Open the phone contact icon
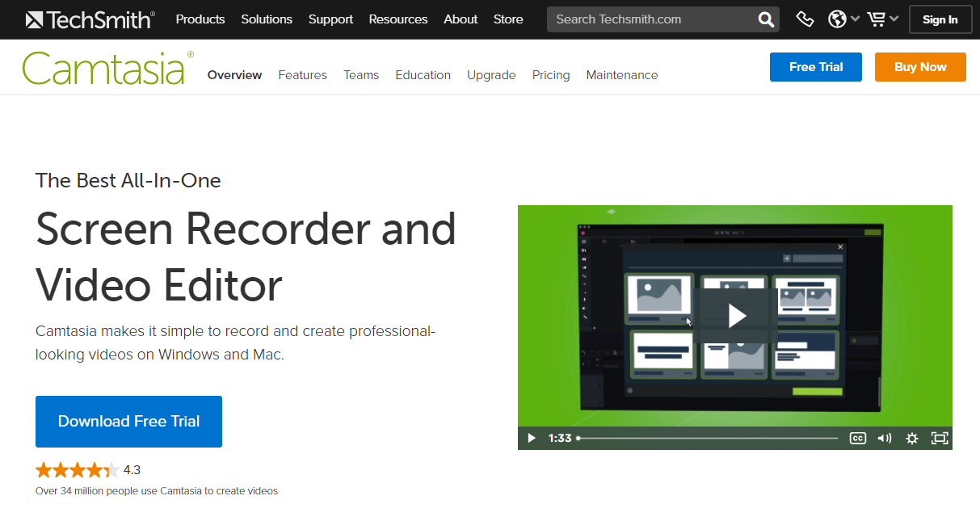The width and height of the screenshot is (980, 517). point(804,19)
